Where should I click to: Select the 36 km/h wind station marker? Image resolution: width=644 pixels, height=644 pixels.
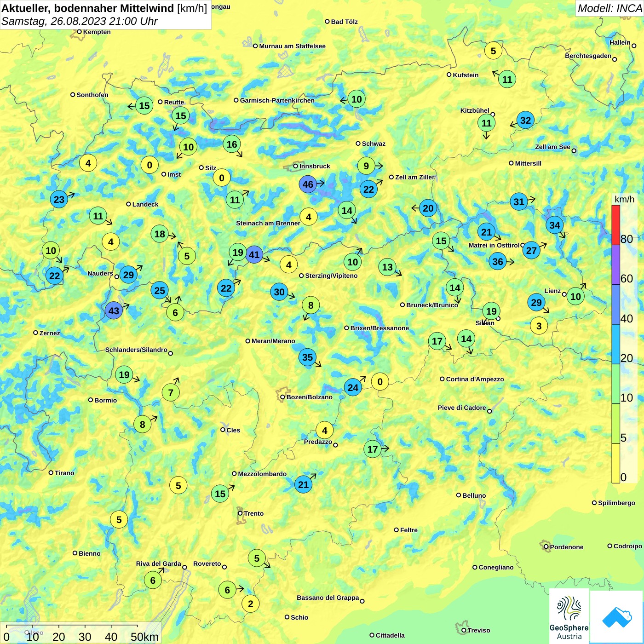point(498,262)
